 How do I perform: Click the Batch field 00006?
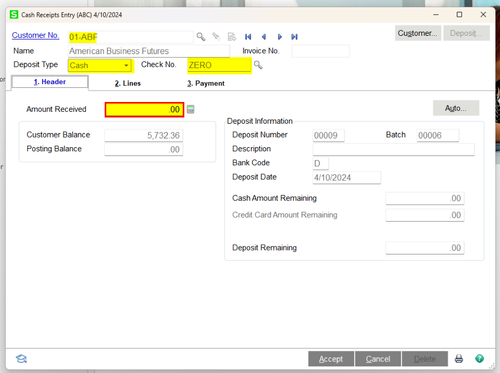pos(438,135)
